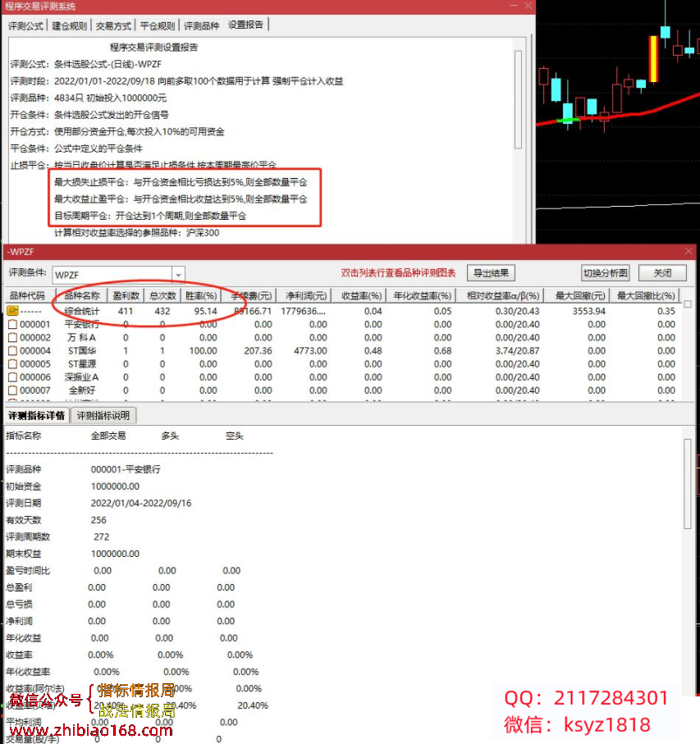Click the tall red-yellow candlestick in chart
This screenshot has width=700, height=744.
pos(653,58)
